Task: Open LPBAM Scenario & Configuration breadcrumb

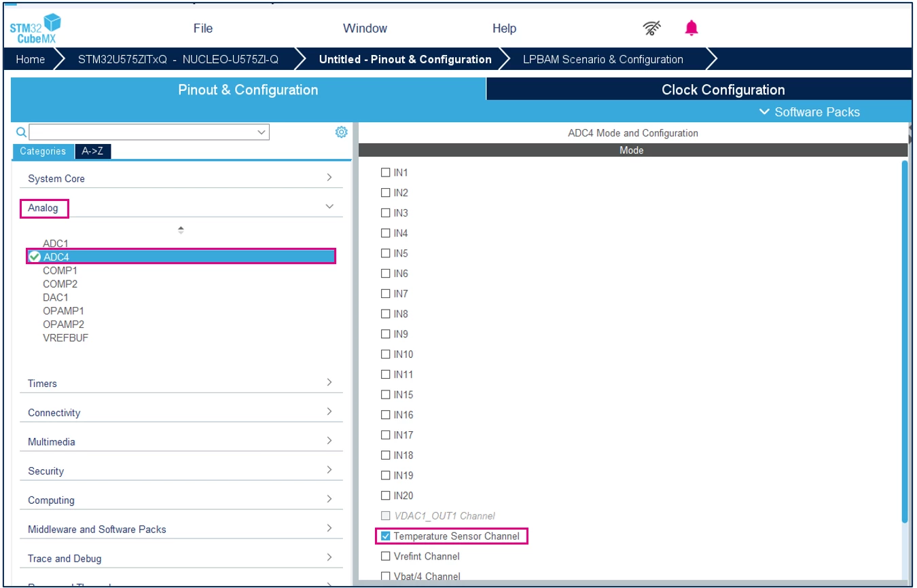Action: (x=603, y=59)
